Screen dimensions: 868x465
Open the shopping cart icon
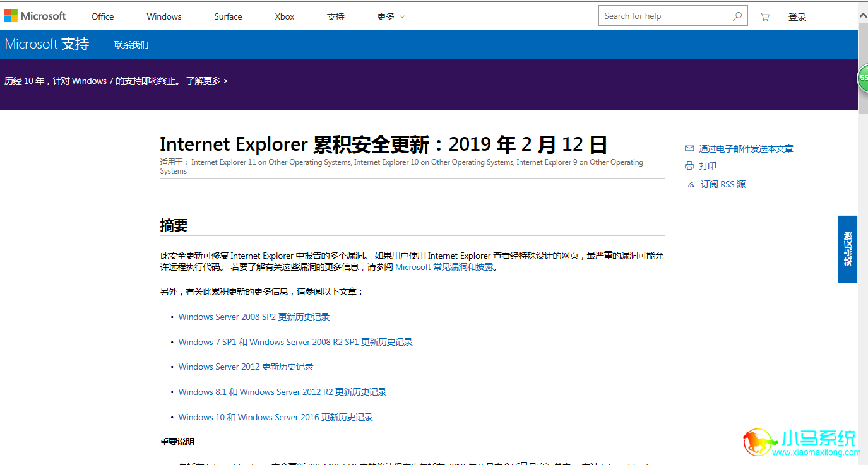tap(765, 17)
